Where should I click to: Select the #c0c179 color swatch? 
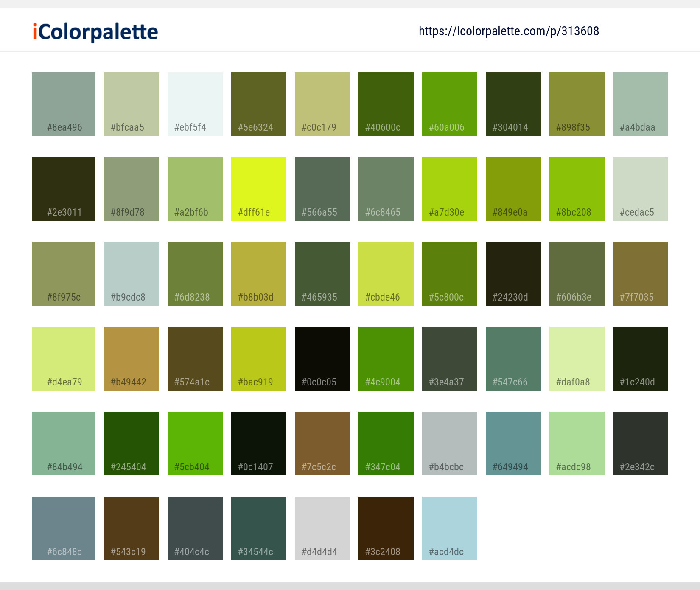click(322, 104)
